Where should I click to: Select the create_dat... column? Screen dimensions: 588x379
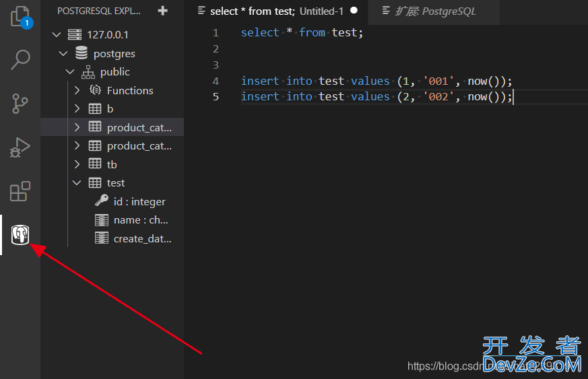click(143, 239)
